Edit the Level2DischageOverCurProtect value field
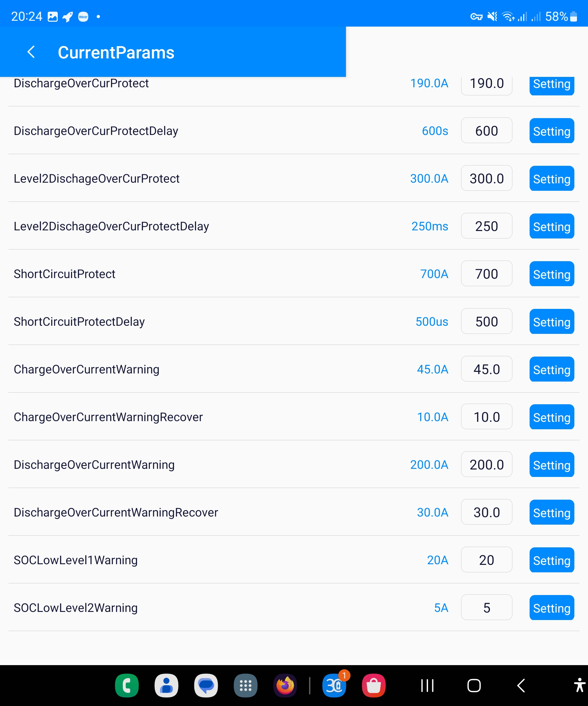588x706 pixels. tap(486, 178)
